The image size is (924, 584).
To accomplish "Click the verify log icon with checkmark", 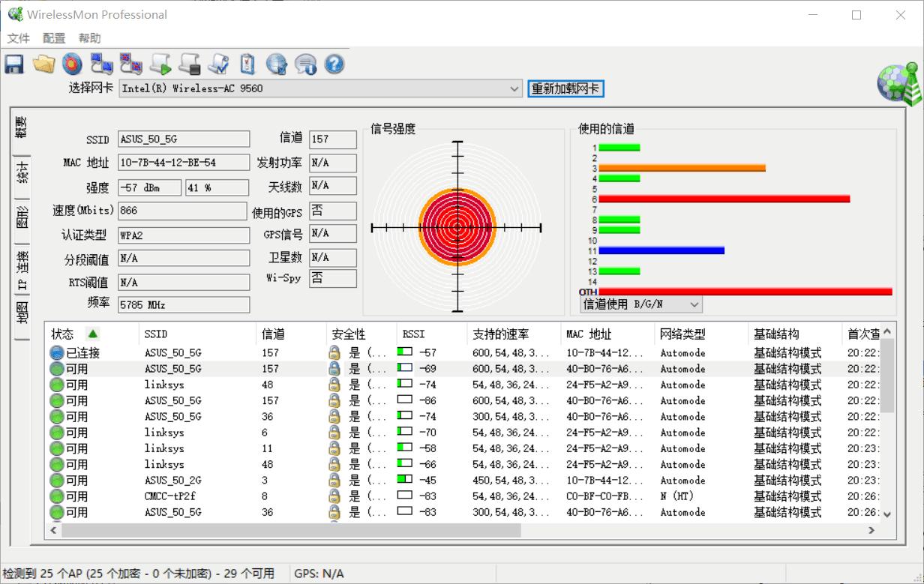I will pyautogui.click(x=218, y=64).
